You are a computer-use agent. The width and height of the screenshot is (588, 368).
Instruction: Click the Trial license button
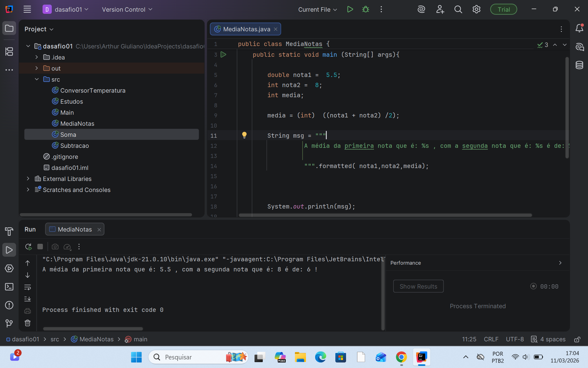pyautogui.click(x=503, y=10)
